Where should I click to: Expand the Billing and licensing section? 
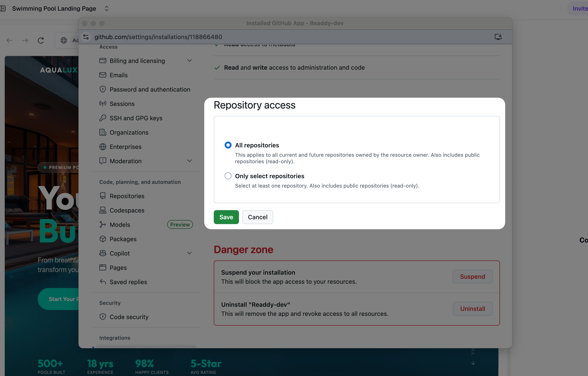(189, 60)
